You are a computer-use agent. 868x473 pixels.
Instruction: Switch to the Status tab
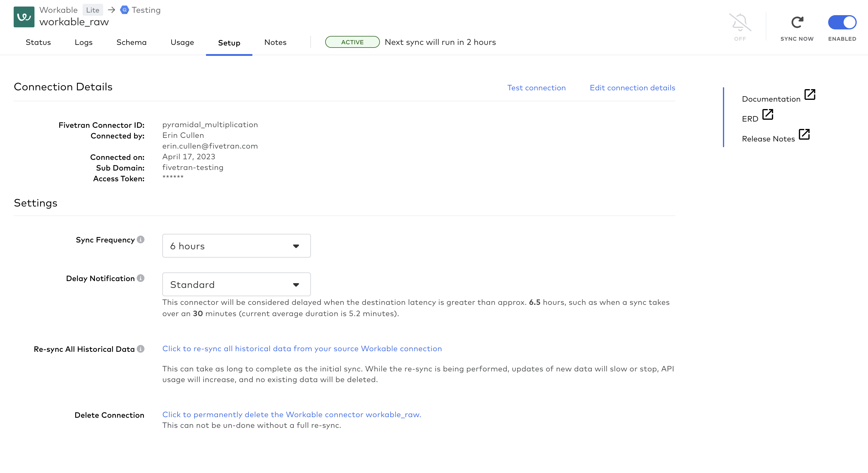click(x=38, y=42)
